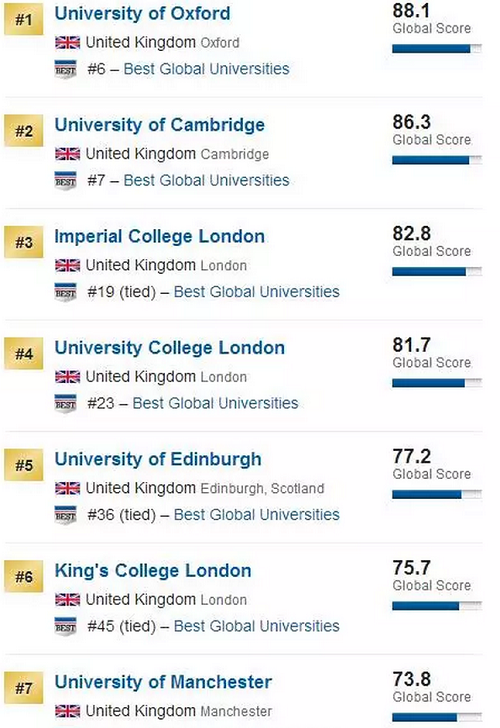This screenshot has width=500, height=728.
Task: Click UK flag under University of Manchester
Action: [x=67, y=711]
